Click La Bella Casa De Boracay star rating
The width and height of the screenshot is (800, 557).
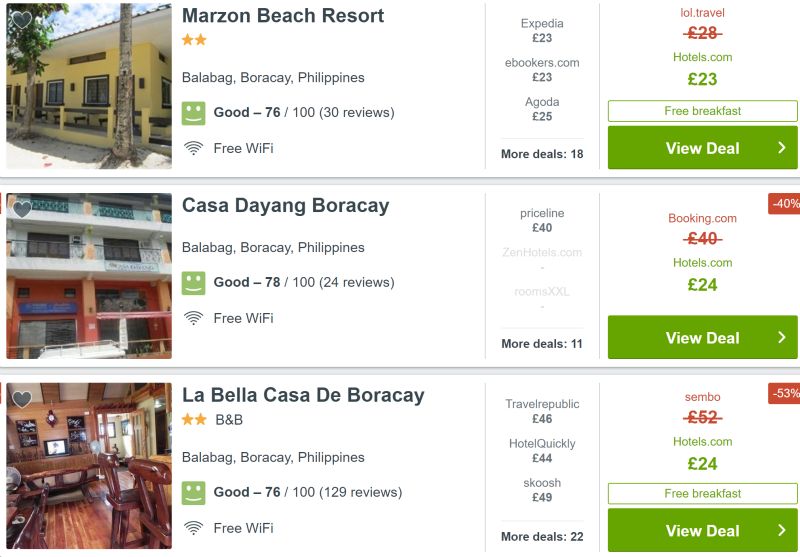(194, 419)
